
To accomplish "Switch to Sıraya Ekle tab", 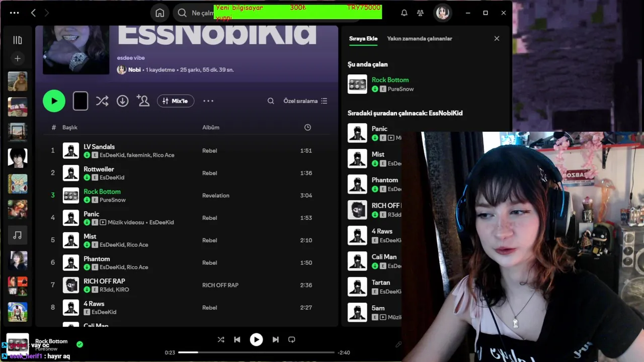I will point(363,39).
